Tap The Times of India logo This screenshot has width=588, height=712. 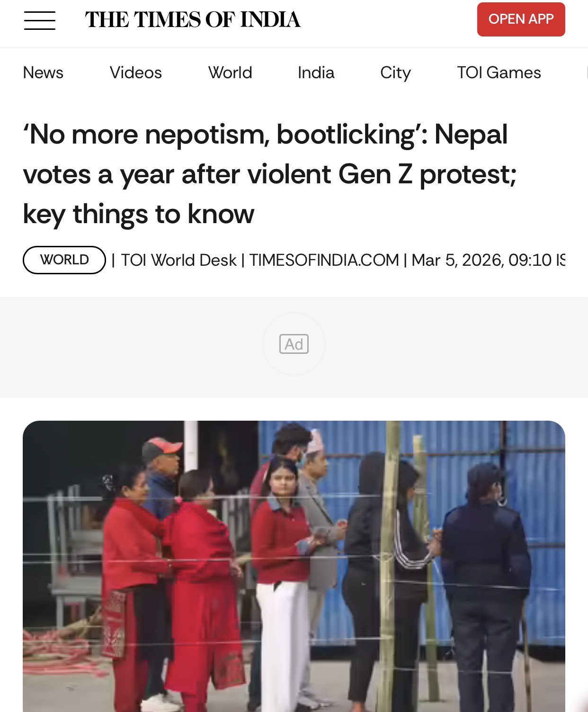pyautogui.click(x=193, y=20)
